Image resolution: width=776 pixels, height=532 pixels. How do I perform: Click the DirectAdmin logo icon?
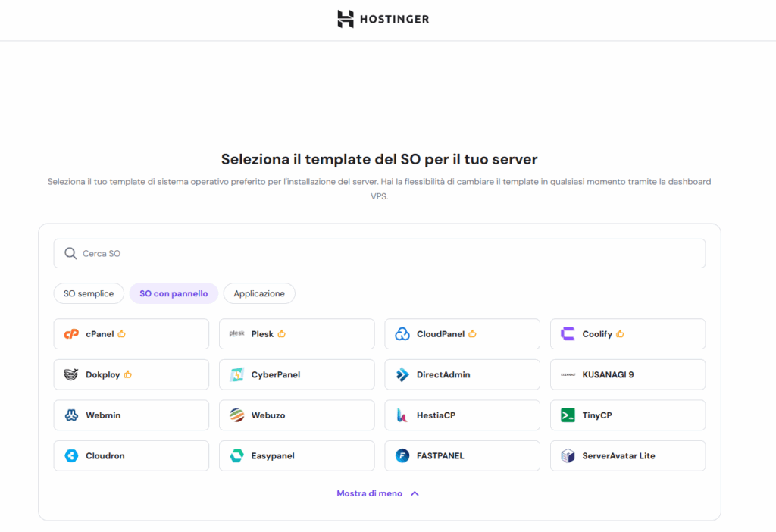point(402,374)
